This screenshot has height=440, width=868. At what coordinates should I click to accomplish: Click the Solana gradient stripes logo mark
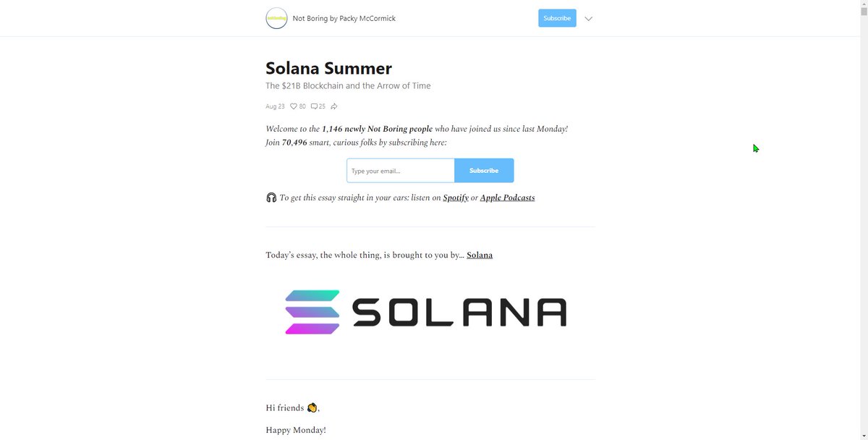(312, 312)
